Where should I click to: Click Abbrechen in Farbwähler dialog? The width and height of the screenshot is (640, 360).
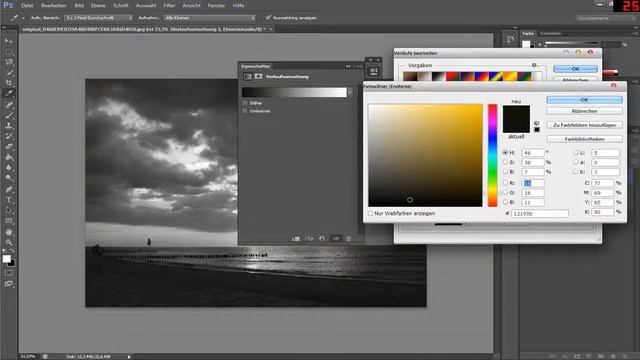(x=584, y=111)
